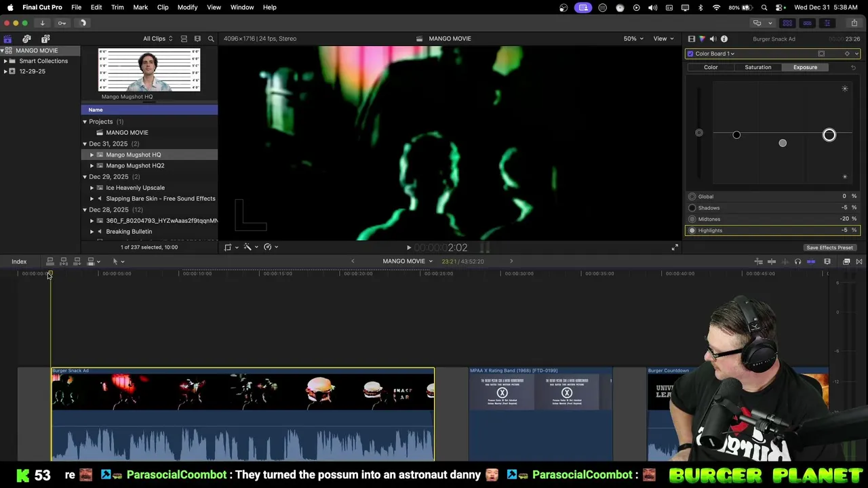Collapse the Projects group
Viewport: 868px width, 488px height.
[85, 122]
